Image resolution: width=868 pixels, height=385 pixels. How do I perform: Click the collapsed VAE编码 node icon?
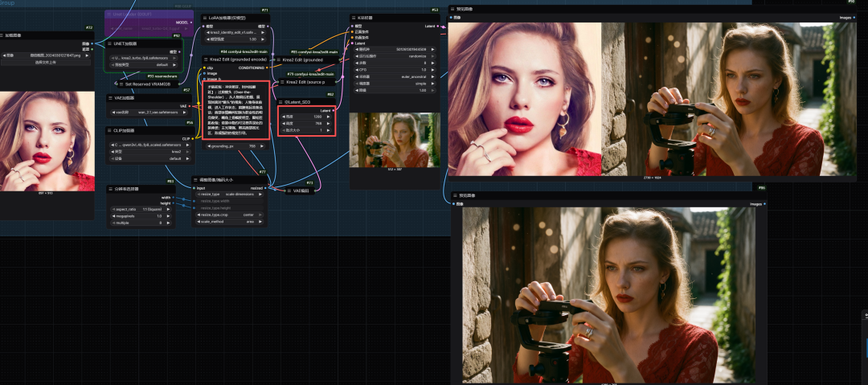tap(289, 190)
